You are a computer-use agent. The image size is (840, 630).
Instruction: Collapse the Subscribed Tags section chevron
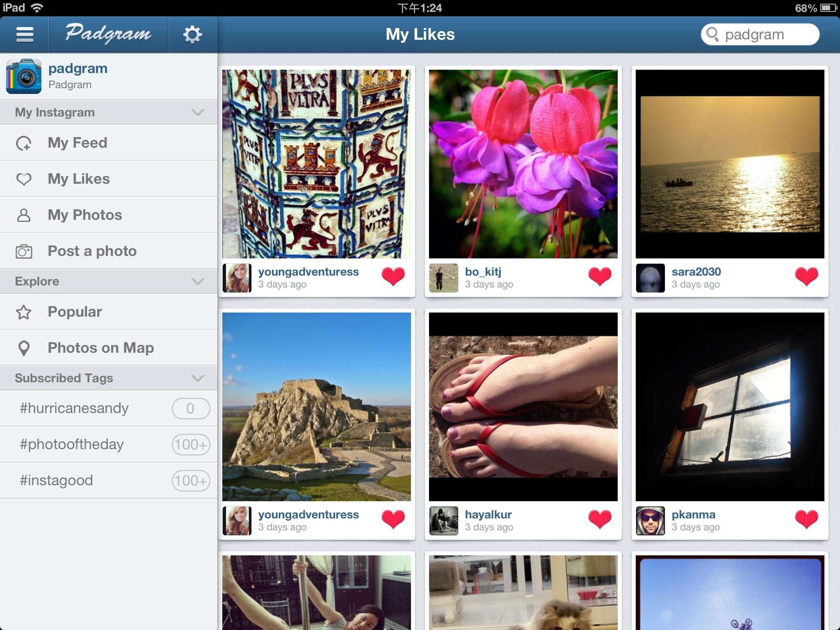[198, 378]
